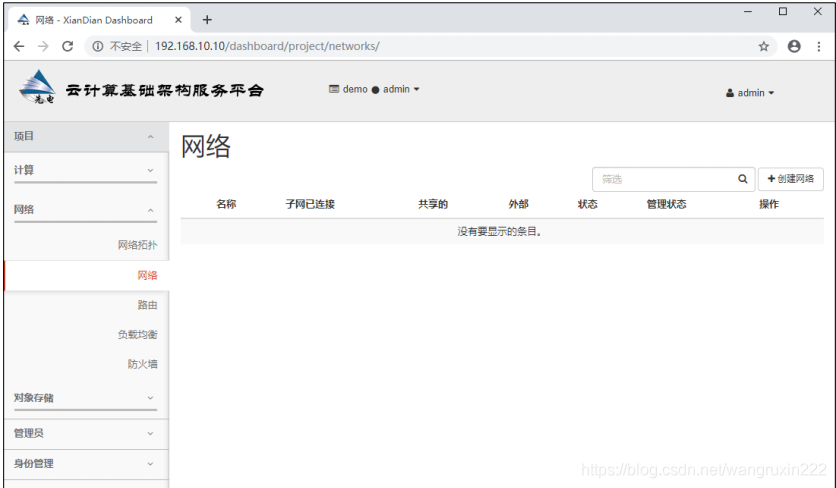Open 防火墙 in the sidebar
The height and width of the screenshot is (488, 836).
pos(142,364)
